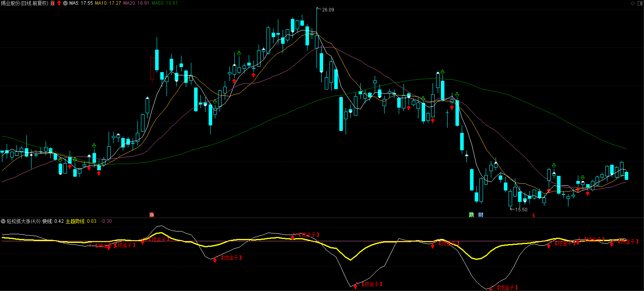Image resolution: width=644 pixels, height=291 pixels.
Task: Select the 锡业股份(日线.前复权) chart title
Action: coord(25,3)
